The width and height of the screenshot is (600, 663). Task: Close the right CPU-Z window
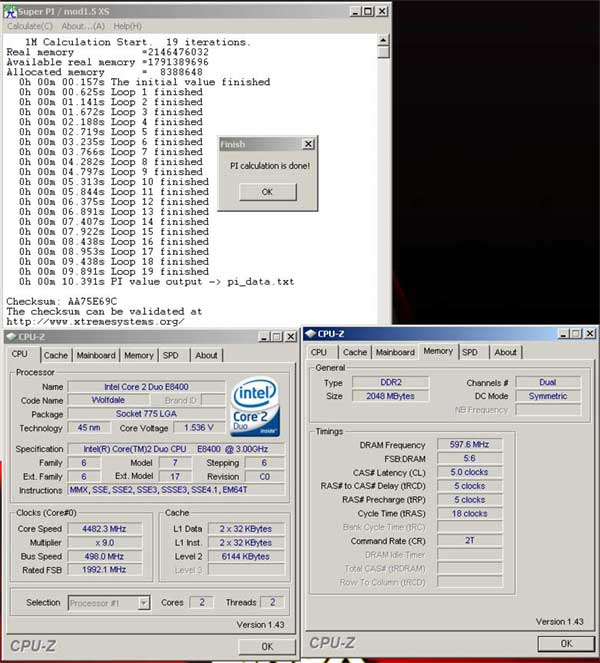tap(590, 334)
